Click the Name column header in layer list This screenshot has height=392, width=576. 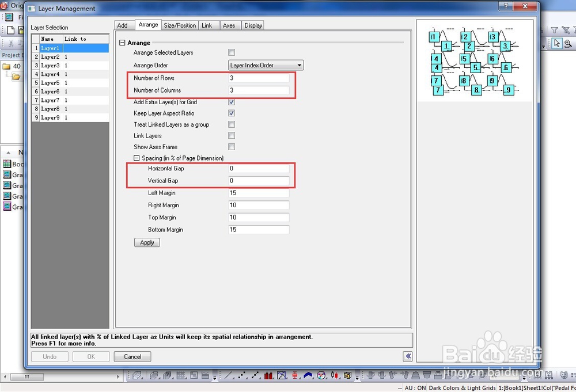pos(51,39)
